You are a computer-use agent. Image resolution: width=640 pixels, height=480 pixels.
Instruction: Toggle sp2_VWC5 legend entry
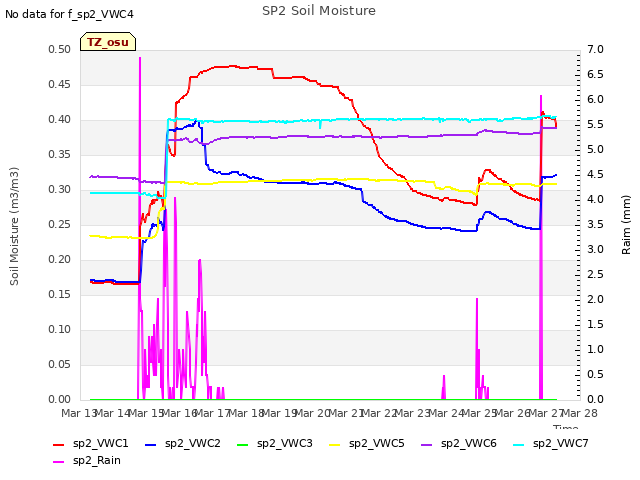pos(367,444)
